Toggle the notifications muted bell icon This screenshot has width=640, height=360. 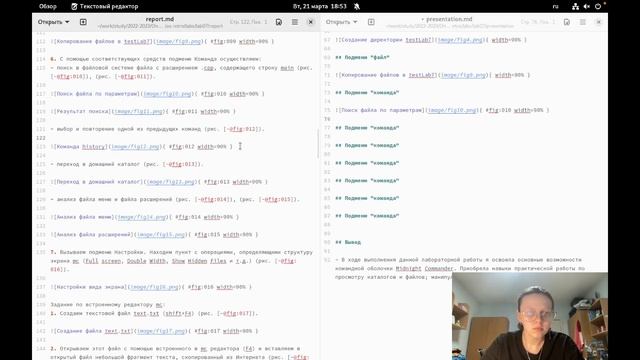[357, 6]
